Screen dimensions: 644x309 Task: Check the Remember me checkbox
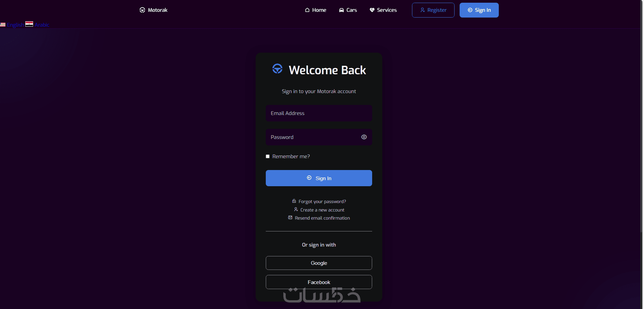click(x=268, y=157)
